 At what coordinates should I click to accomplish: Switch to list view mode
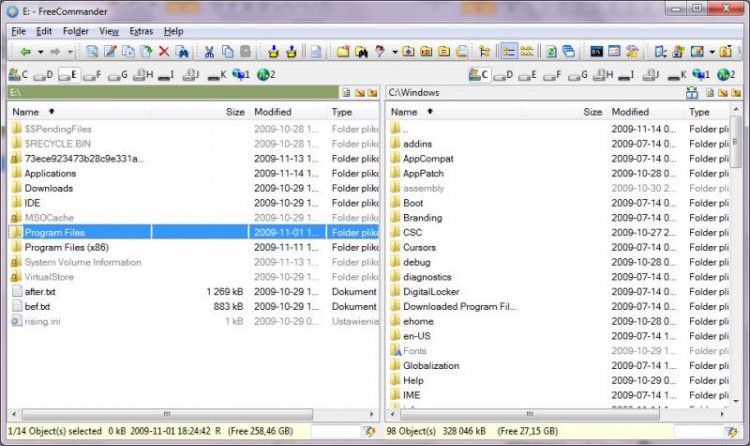click(527, 51)
